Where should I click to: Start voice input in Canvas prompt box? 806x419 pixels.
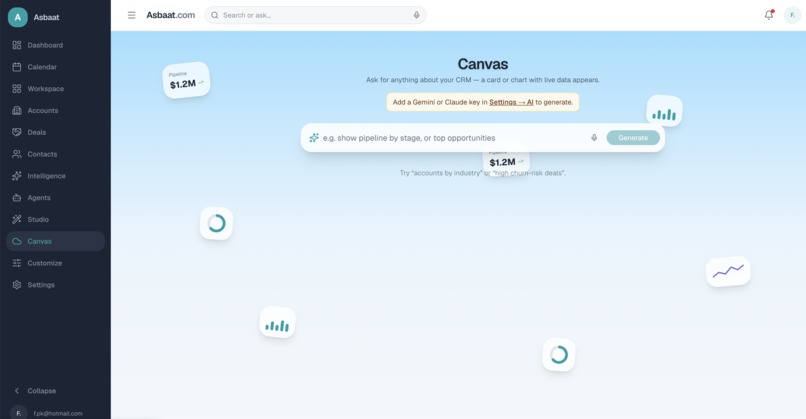[594, 138]
